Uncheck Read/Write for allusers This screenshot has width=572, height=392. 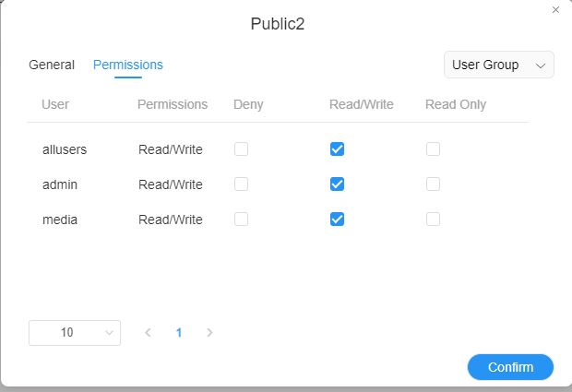pos(337,149)
